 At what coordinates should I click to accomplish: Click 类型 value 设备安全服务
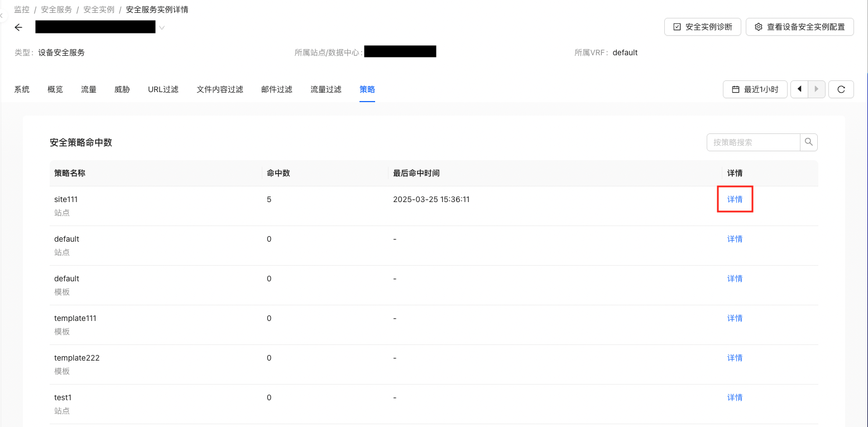61,52
